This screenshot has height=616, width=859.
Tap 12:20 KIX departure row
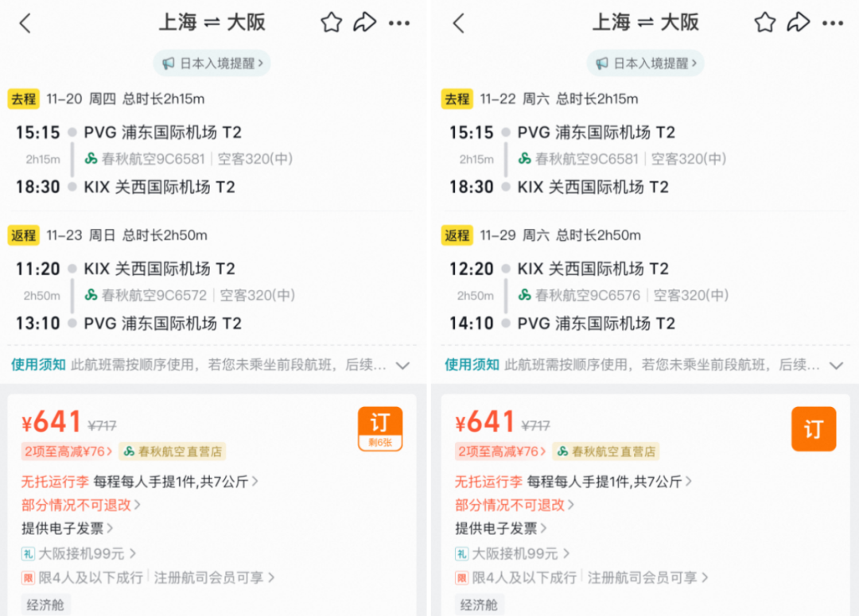pos(559,269)
